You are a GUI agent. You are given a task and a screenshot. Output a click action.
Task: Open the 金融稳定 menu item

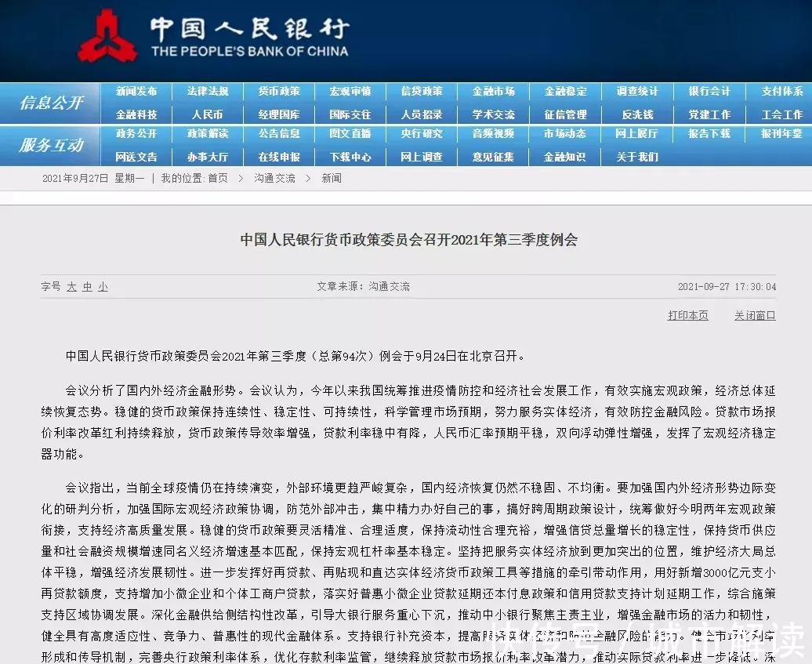[x=566, y=91]
